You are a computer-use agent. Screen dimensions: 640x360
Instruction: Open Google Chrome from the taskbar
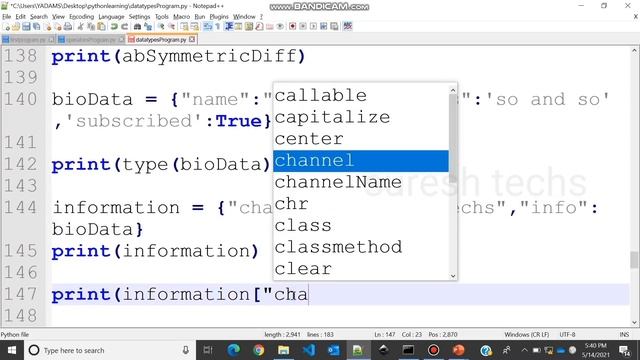coord(258,350)
